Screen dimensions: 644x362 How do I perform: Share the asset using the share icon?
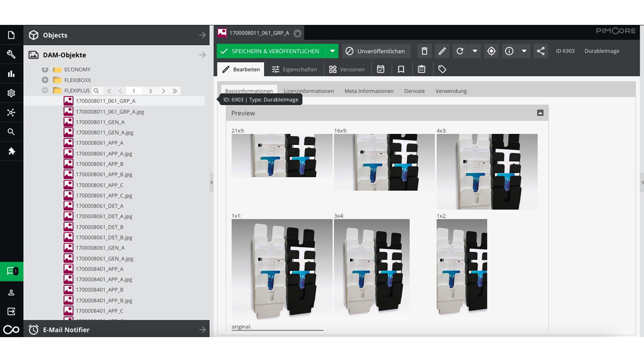pos(541,51)
